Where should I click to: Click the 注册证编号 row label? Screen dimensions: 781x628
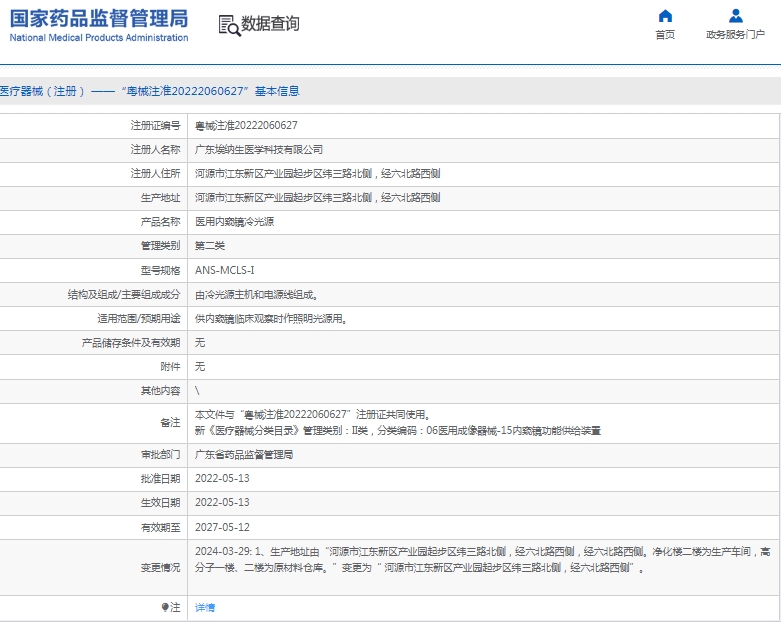(x=155, y=126)
